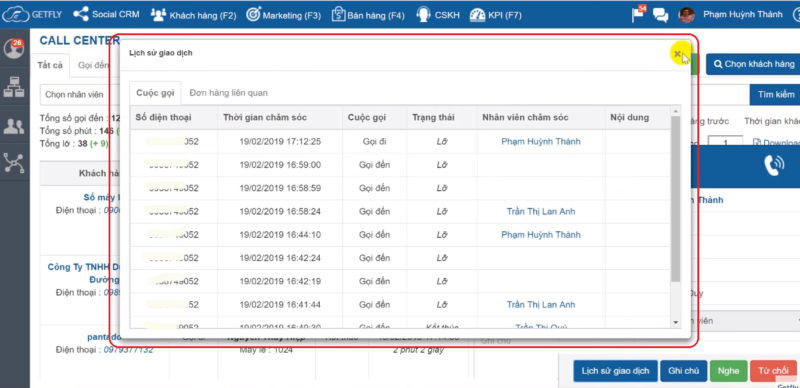This screenshot has height=388, width=800.
Task: Open sidebar people group icon
Action: click(x=14, y=126)
